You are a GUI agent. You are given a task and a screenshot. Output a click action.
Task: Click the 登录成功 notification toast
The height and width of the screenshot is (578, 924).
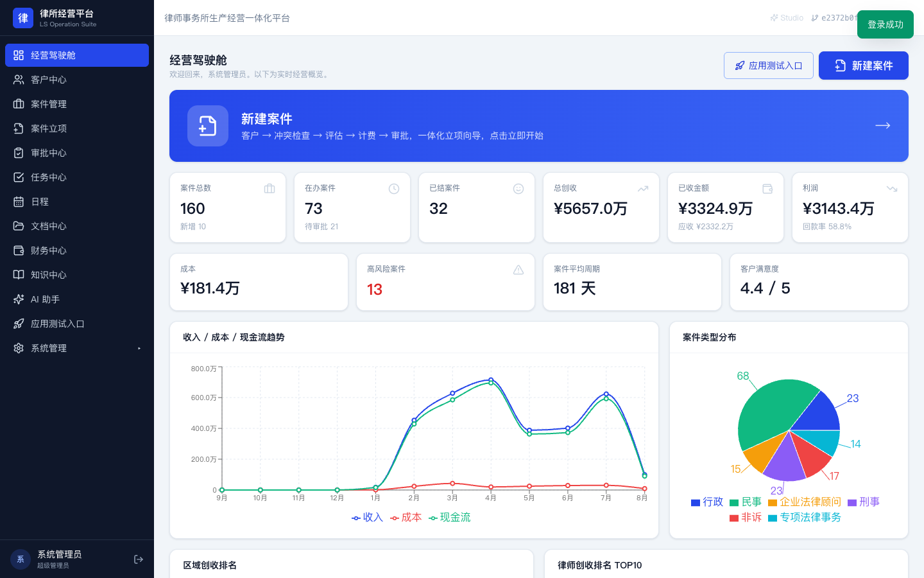click(886, 24)
